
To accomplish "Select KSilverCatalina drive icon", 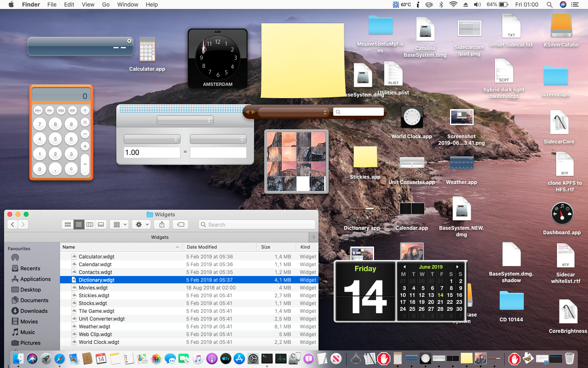I will pyautogui.click(x=561, y=25).
